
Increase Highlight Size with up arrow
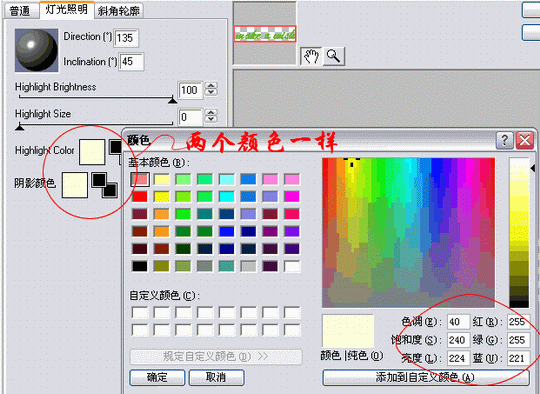(211, 112)
